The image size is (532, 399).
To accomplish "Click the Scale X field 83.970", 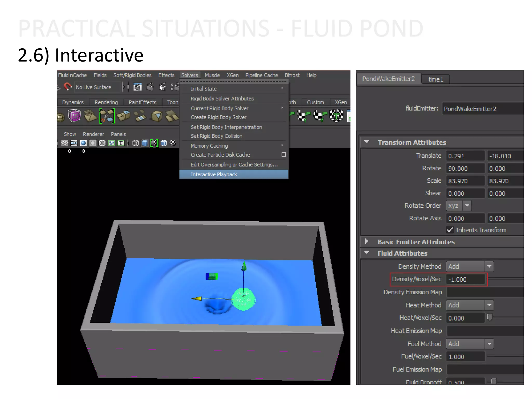I will 465,181.
